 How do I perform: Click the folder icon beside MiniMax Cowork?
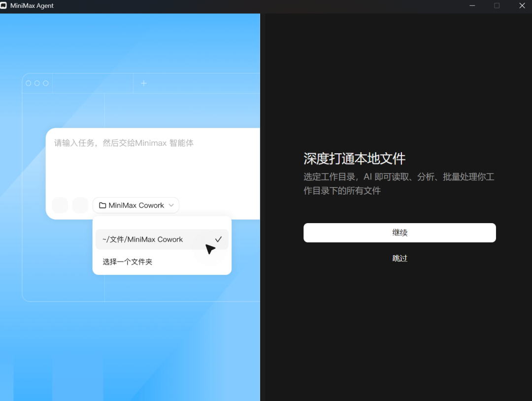coord(102,205)
